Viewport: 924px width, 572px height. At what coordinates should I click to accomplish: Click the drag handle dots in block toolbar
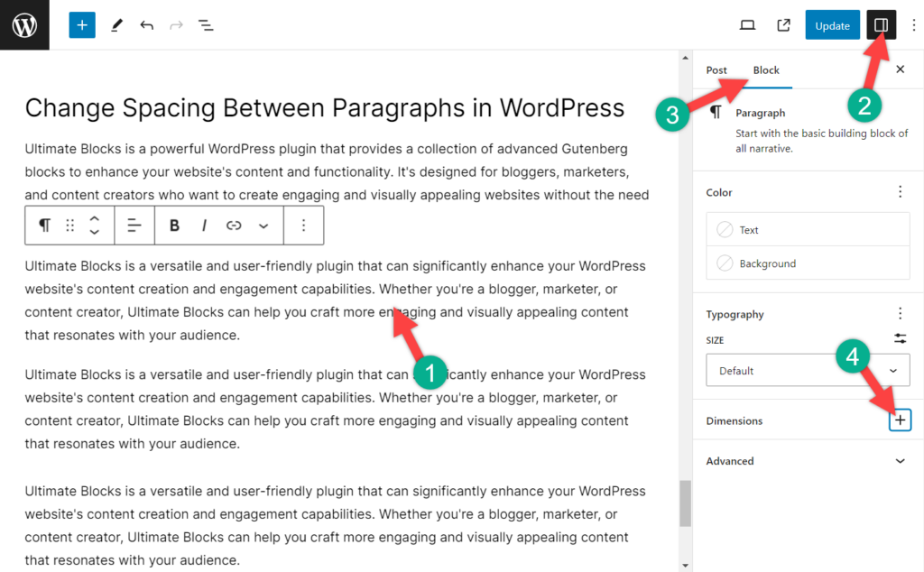70,225
